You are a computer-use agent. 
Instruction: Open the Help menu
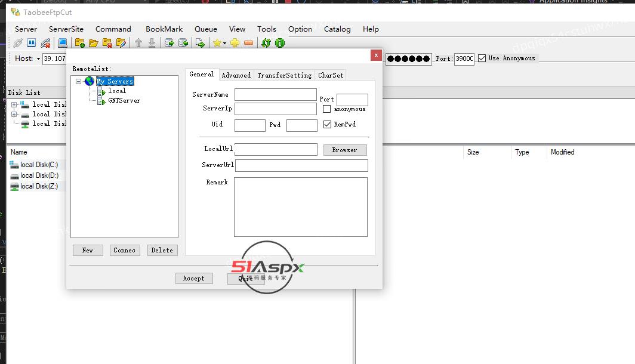pos(371,29)
